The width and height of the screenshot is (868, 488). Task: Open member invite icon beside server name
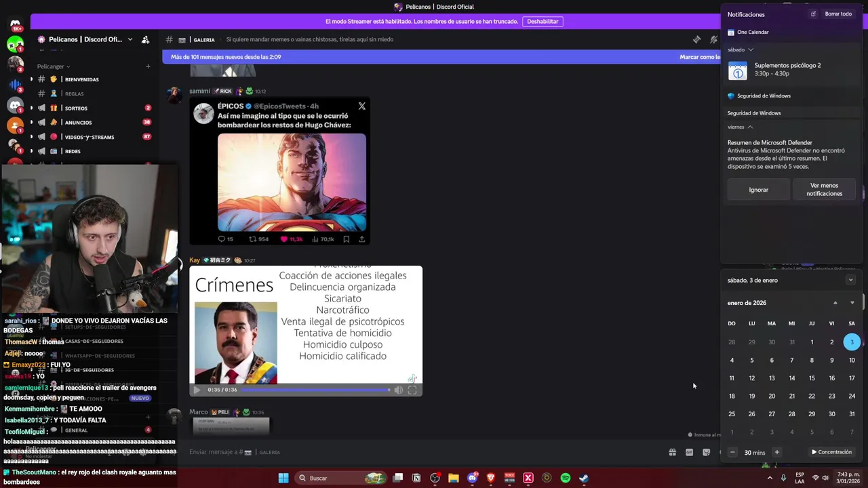(x=145, y=39)
